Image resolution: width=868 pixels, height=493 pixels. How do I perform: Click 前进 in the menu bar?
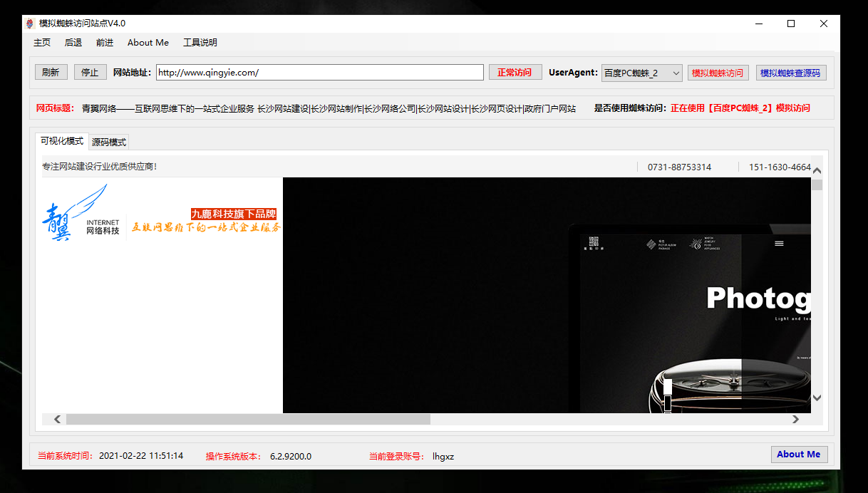(105, 43)
